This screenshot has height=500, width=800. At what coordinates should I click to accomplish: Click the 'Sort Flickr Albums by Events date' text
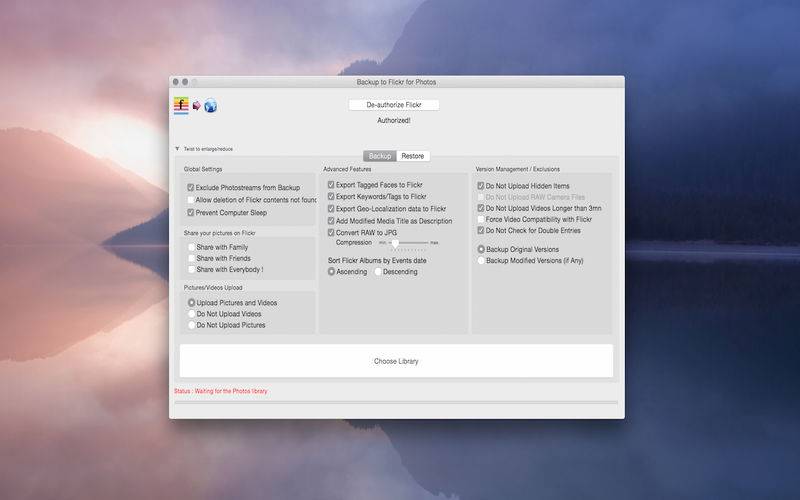377,260
